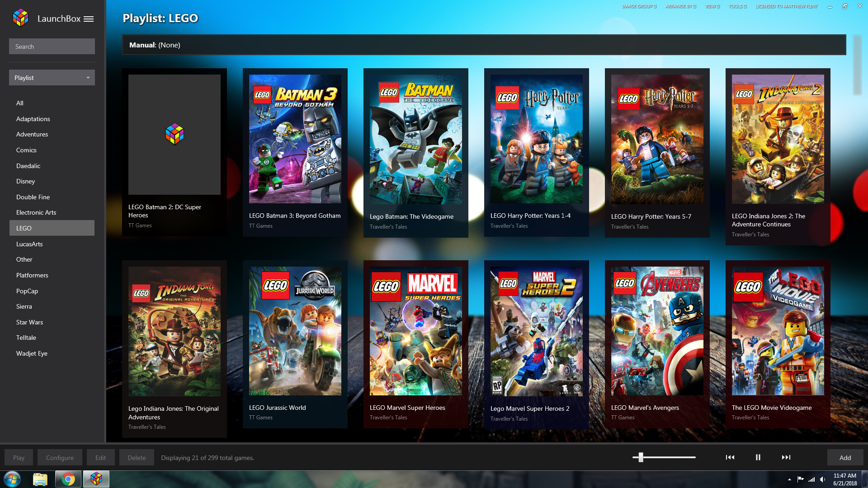Click the volume speaker tray icon
This screenshot has width=868, height=488.
coord(823,479)
